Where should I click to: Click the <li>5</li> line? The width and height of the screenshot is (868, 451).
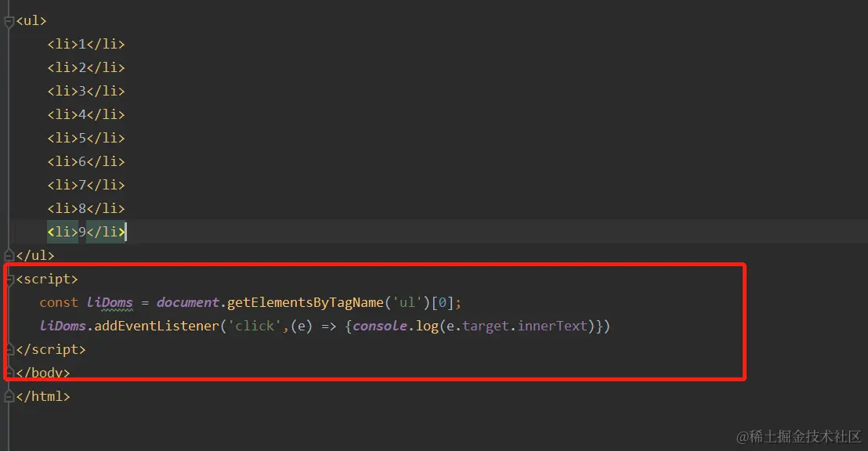click(86, 138)
